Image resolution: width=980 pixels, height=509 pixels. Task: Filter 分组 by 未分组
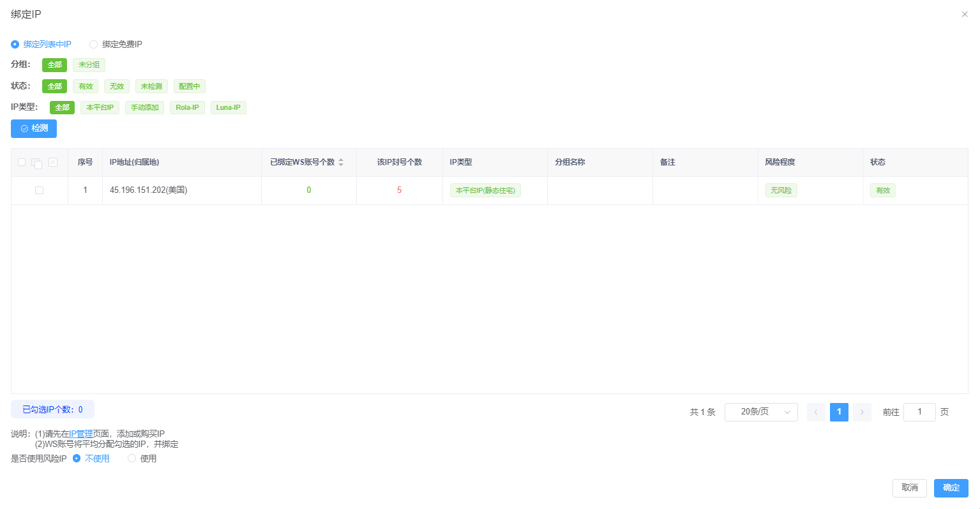tap(89, 65)
